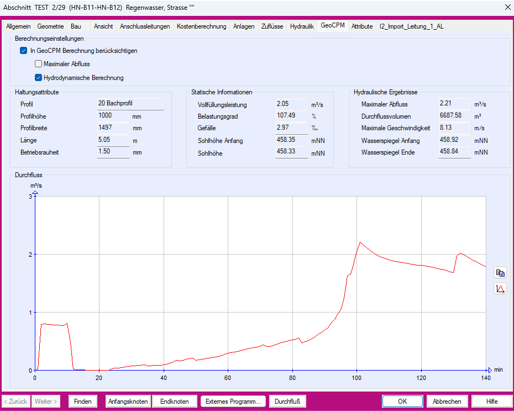Screen dimensions: 514x411
Task: Click the Vollfüllungsleistung value 2.05
Action: pos(291,104)
